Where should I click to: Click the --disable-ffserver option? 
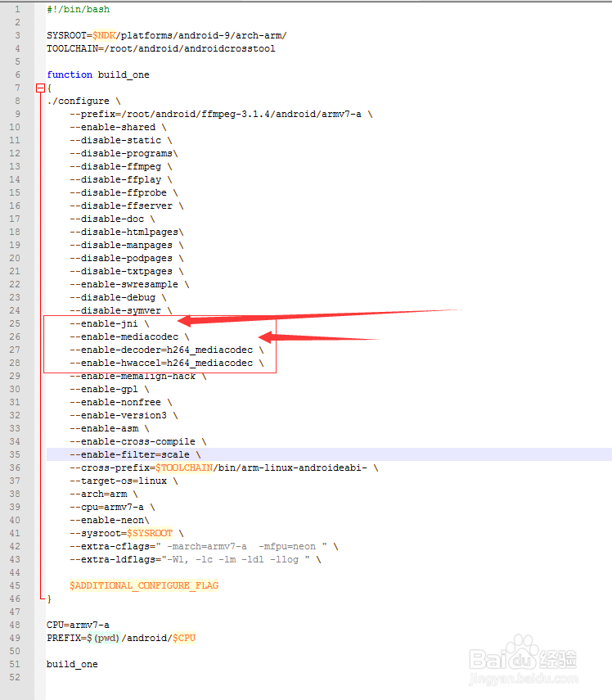[x=126, y=205]
